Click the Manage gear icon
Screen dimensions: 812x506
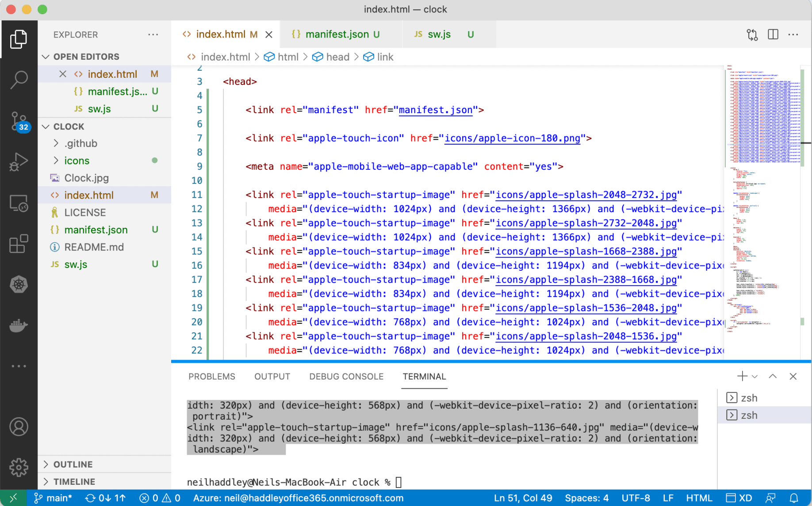tap(19, 467)
